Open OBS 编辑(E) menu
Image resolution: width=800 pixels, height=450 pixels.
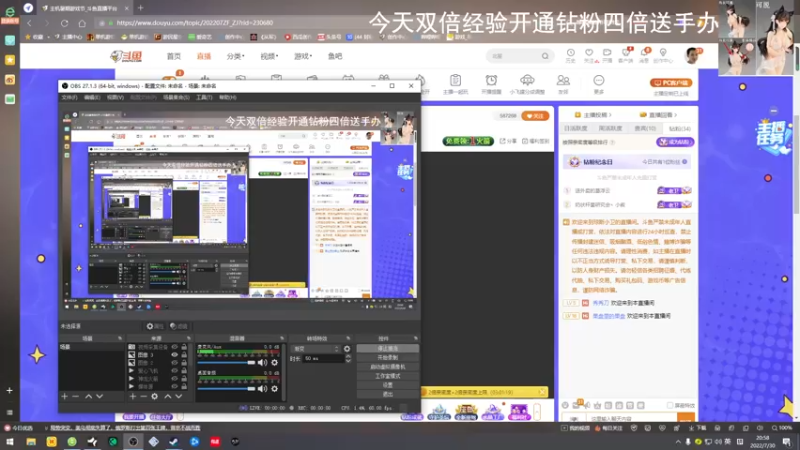tap(92, 97)
